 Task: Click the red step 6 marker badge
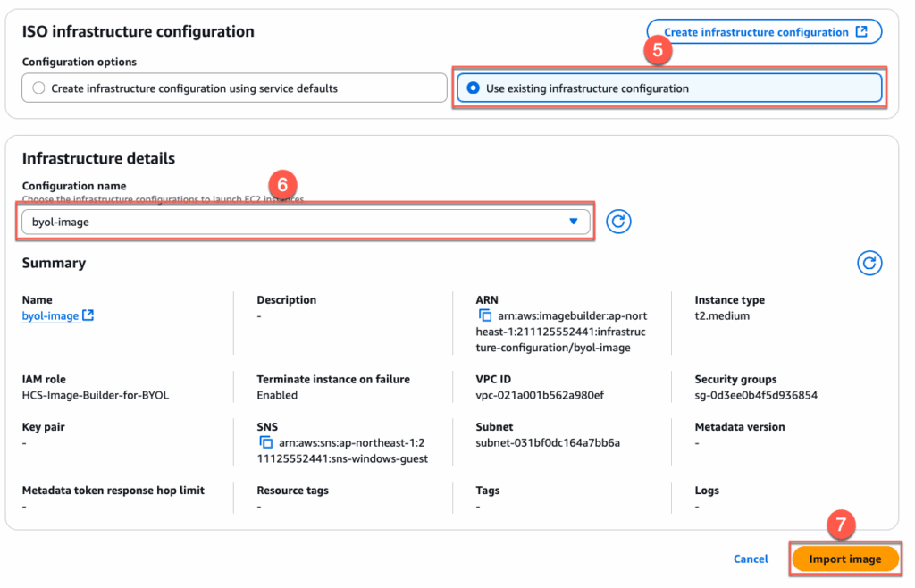click(x=281, y=185)
